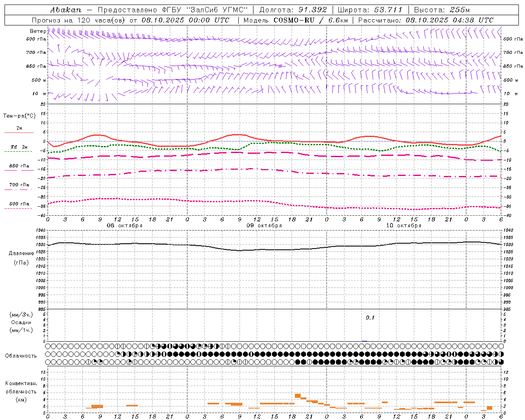Click the station name "Abakan" in the header
This screenshot has width=525, height=420.
click(x=66, y=10)
